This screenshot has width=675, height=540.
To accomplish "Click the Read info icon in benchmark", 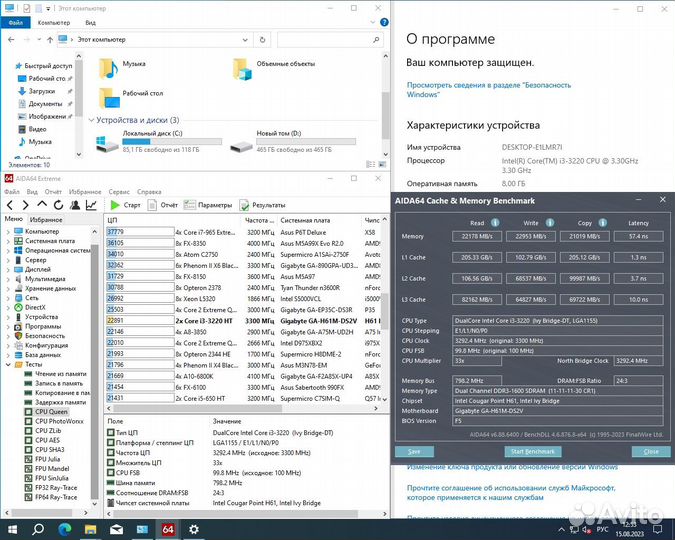I will tap(495, 223).
